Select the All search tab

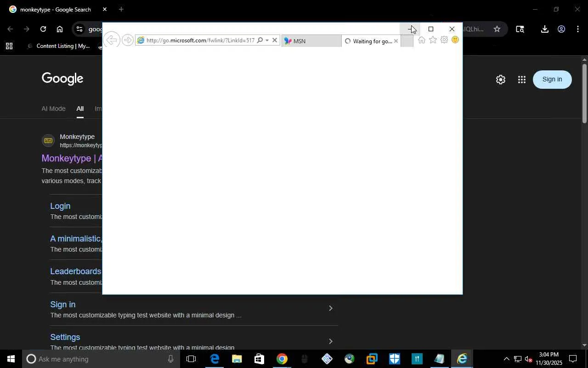point(80,109)
